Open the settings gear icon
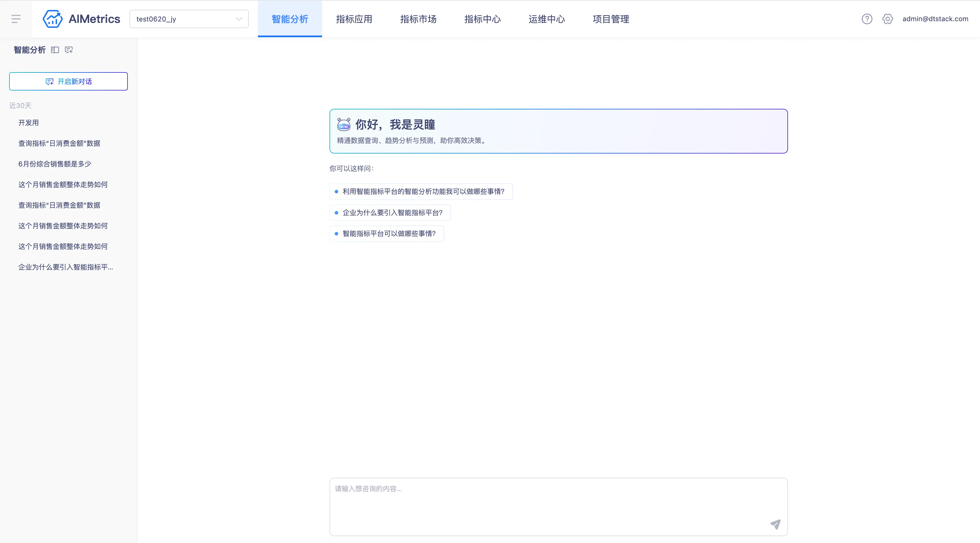 (887, 19)
